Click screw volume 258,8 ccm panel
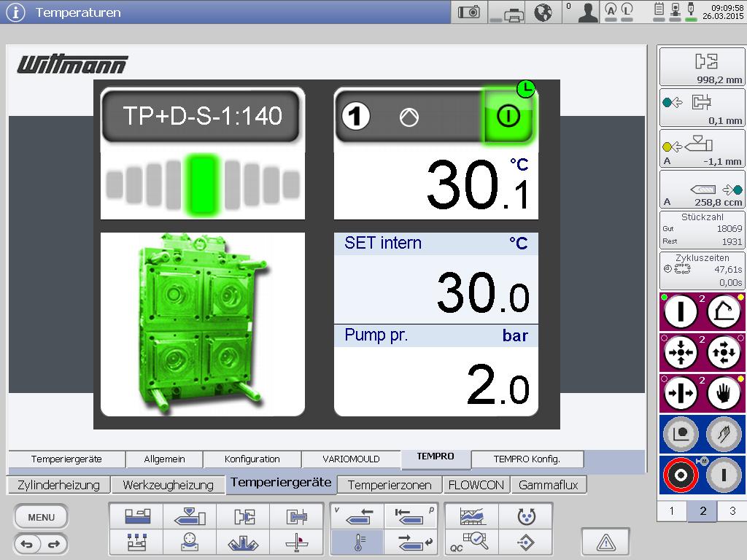This screenshot has width=747, height=560. coord(703,189)
